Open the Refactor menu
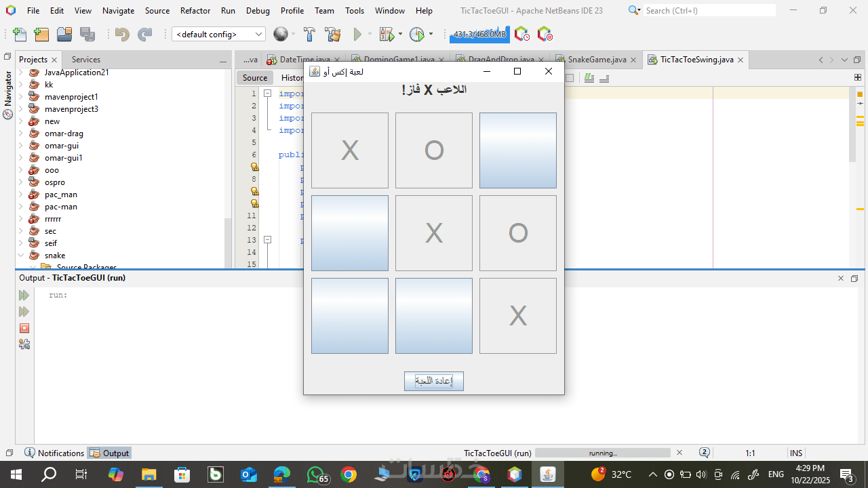 click(x=195, y=11)
